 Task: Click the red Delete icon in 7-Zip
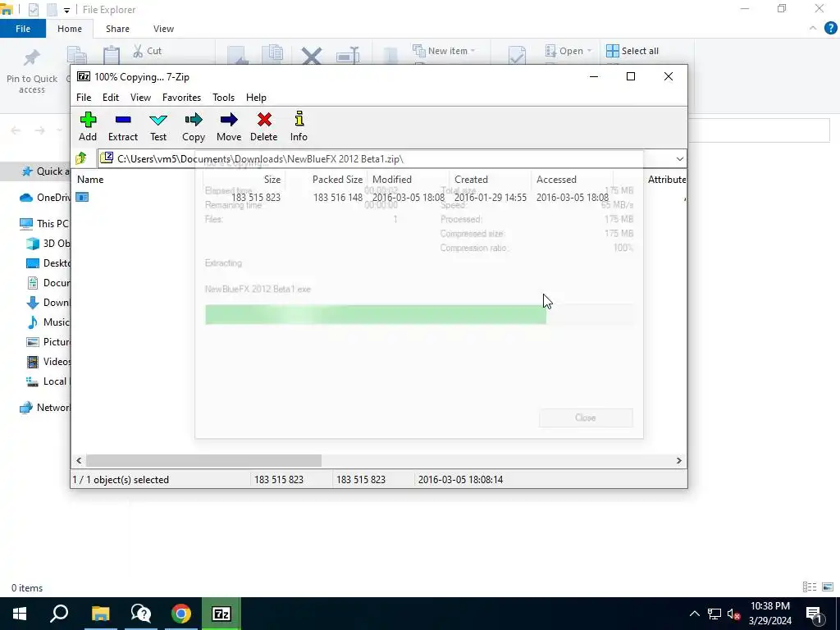263,127
